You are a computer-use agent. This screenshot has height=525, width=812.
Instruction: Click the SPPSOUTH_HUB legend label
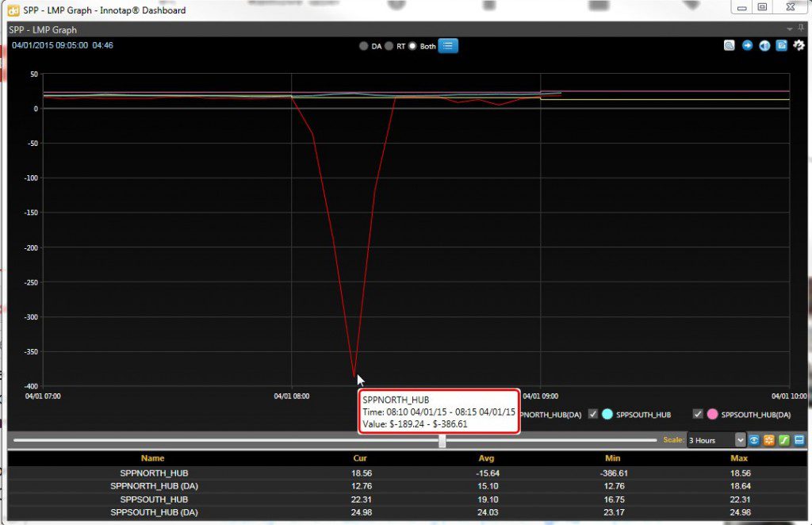click(x=643, y=415)
